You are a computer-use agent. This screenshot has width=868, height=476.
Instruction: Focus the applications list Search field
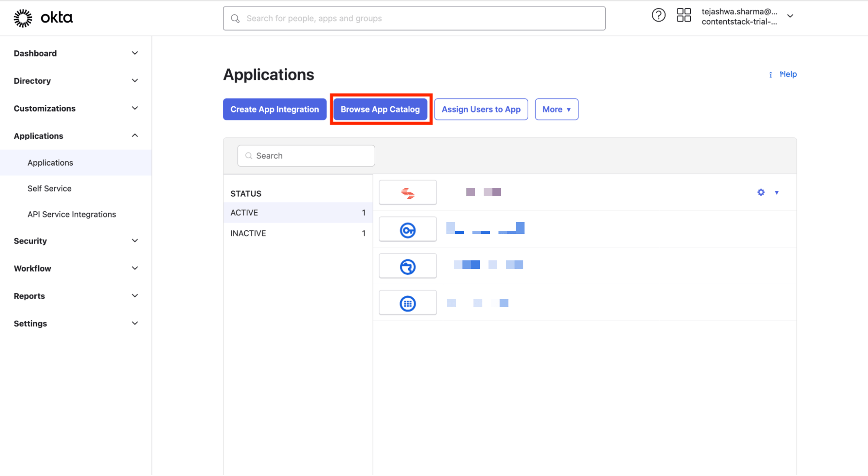(306, 156)
